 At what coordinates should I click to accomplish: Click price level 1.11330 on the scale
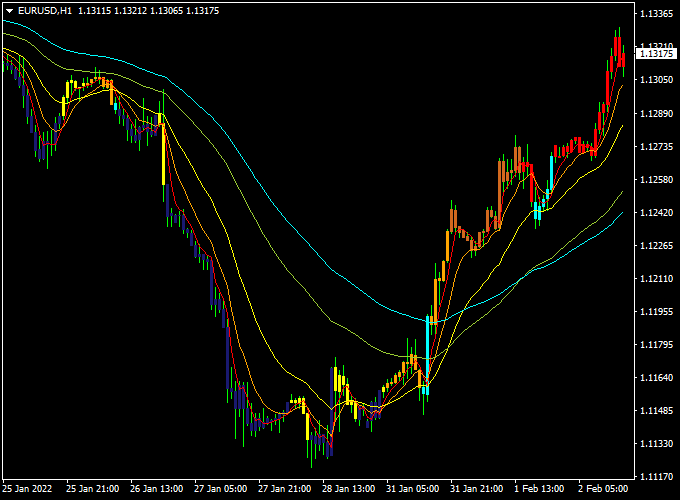click(x=657, y=443)
